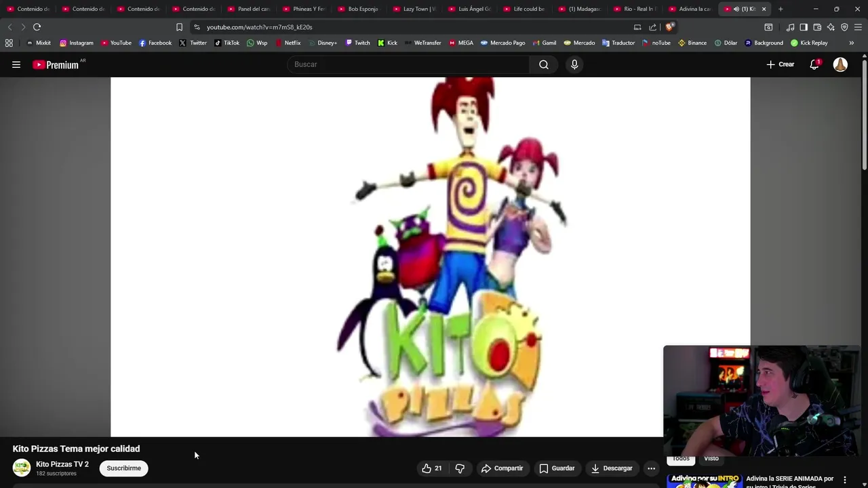Click the Kito Pizzas video player

point(431,257)
